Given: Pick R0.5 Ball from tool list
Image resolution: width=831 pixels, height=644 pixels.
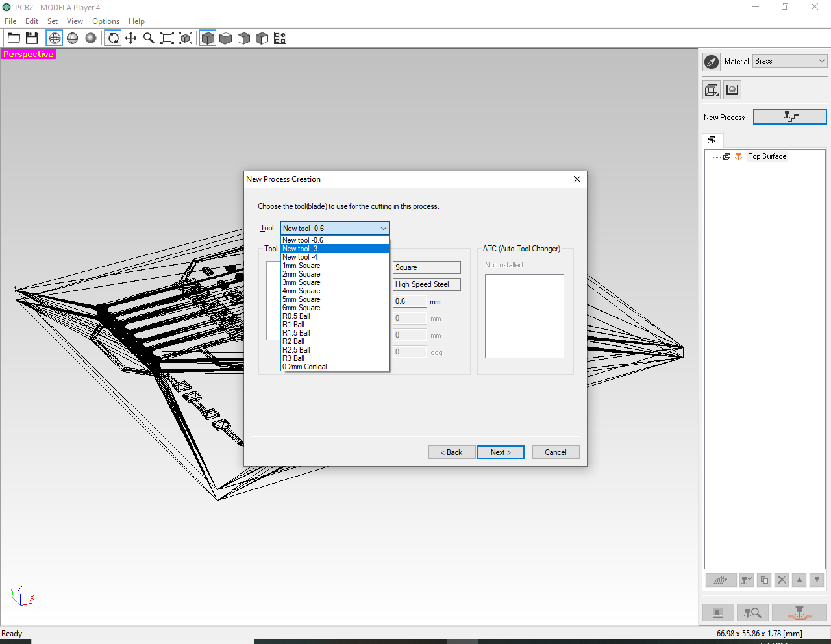Looking at the screenshot, I should pyautogui.click(x=335, y=316).
